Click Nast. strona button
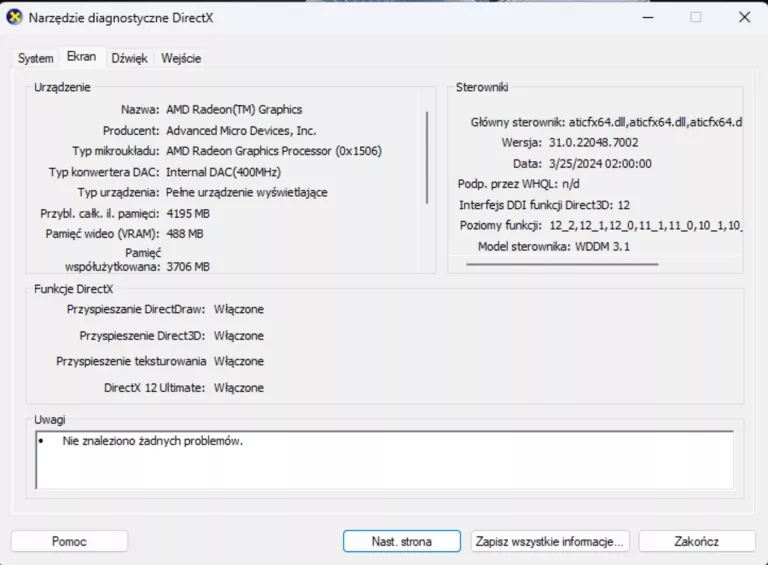Viewport: 768px width, 565px height. (402, 541)
